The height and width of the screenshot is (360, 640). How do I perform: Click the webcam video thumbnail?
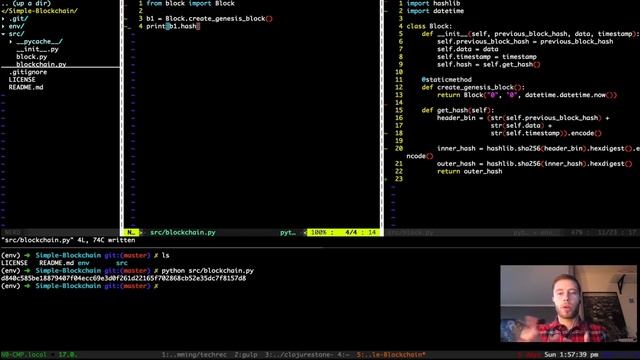tap(569, 304)
